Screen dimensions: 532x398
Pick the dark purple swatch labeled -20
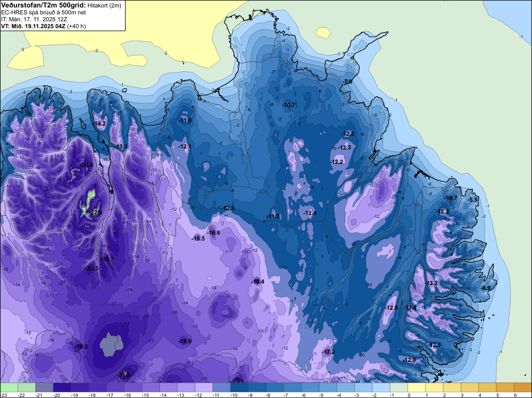coord(62,387)
